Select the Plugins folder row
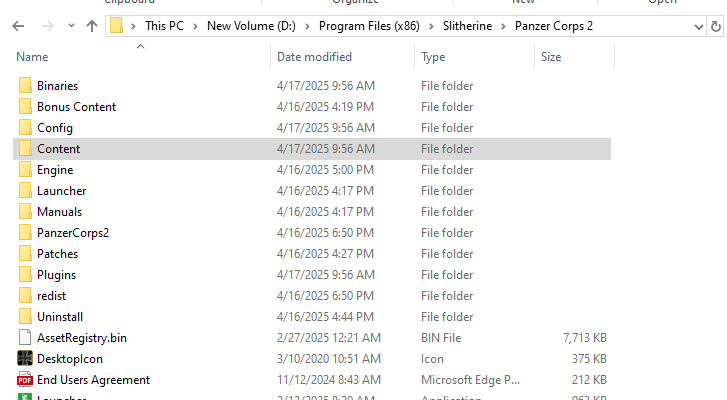The height and width of the screenshot is (400, 727). pos(312,275)
